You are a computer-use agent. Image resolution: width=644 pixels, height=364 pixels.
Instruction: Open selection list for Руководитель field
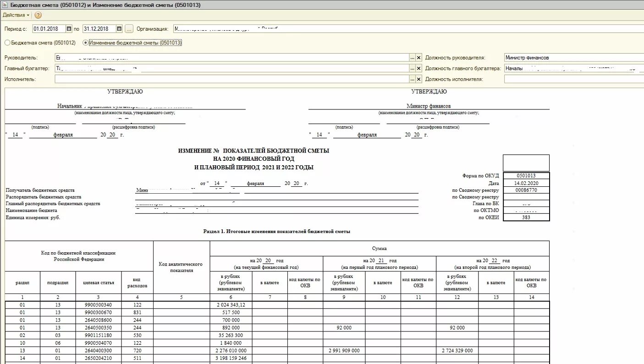(x=412, y=58)
